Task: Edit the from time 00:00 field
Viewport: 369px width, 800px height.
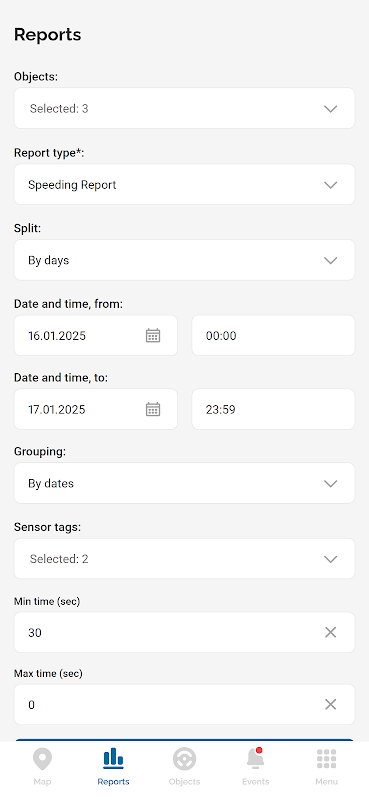Action: coord(273,335)
